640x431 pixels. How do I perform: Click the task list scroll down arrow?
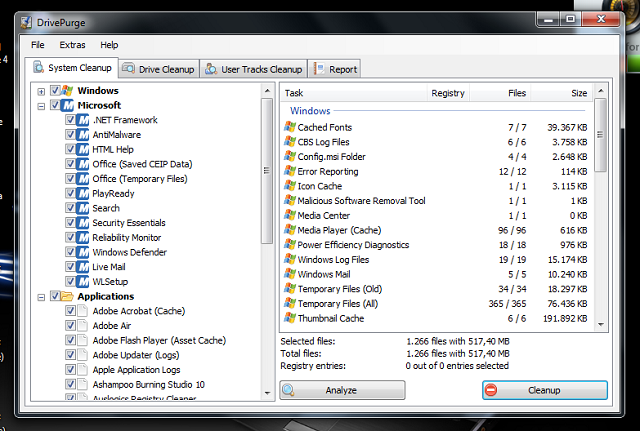tap(600, 325)
